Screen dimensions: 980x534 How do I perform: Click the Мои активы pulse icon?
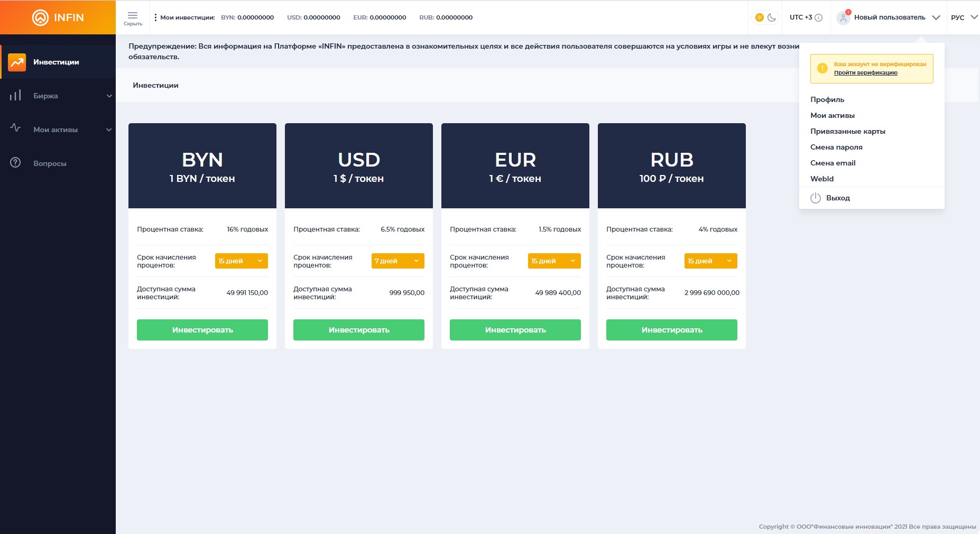point(15,128)
